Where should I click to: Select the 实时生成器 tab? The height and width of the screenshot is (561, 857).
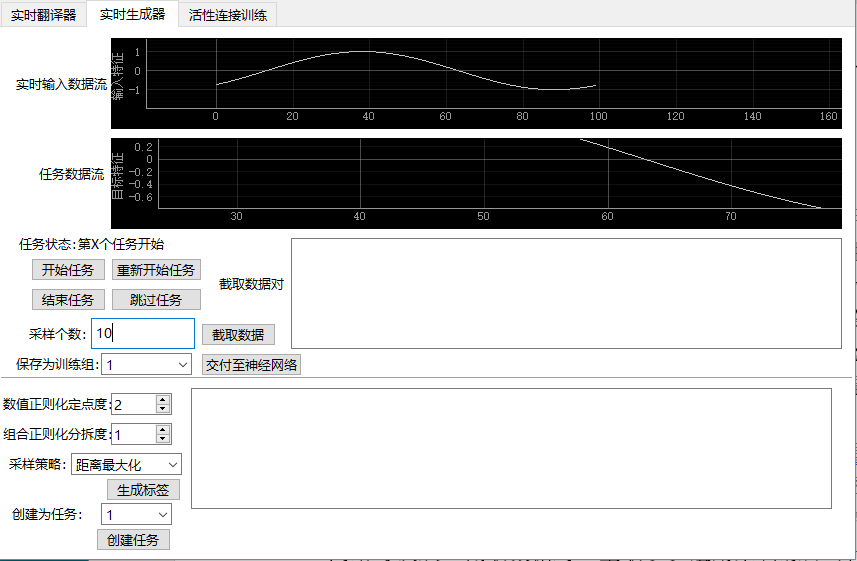[132, 14]
